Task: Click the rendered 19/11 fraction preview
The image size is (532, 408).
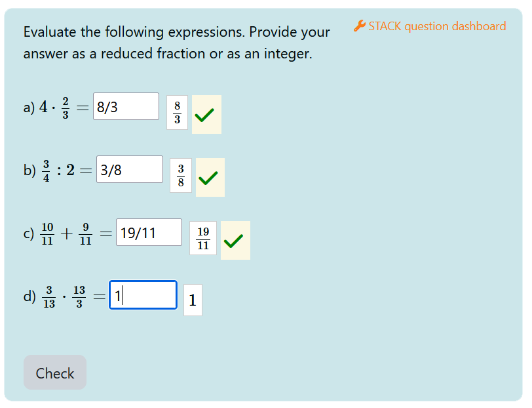Action: 203,239
